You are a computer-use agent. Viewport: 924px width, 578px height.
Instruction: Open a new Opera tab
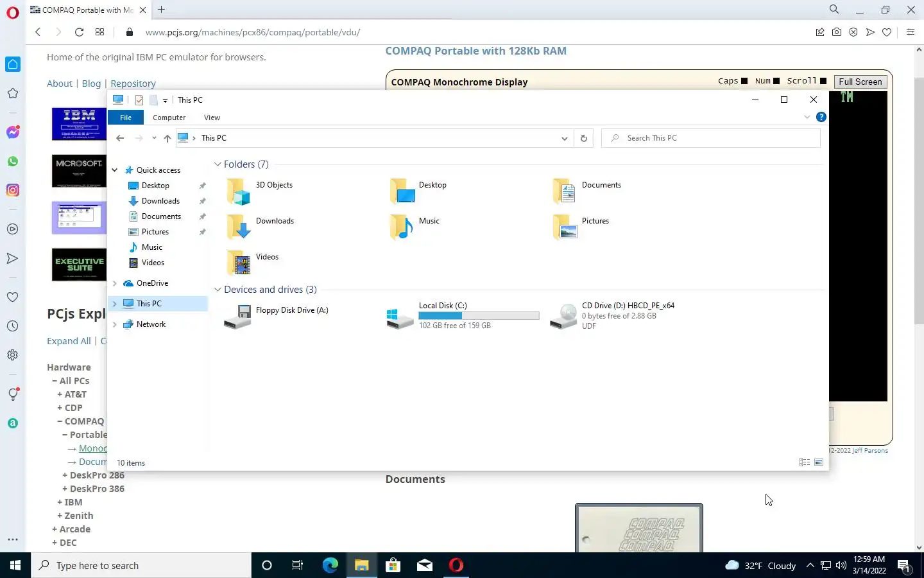point(161,10)
